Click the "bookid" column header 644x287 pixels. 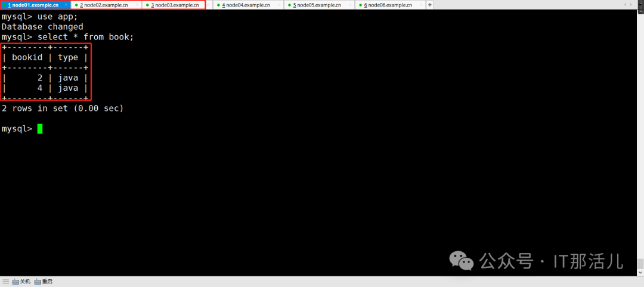27,57
